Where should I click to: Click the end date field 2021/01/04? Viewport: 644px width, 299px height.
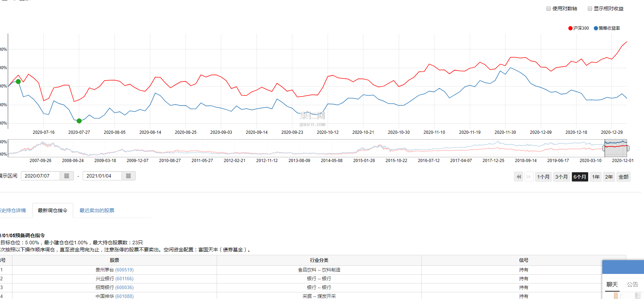coord(102,176)
